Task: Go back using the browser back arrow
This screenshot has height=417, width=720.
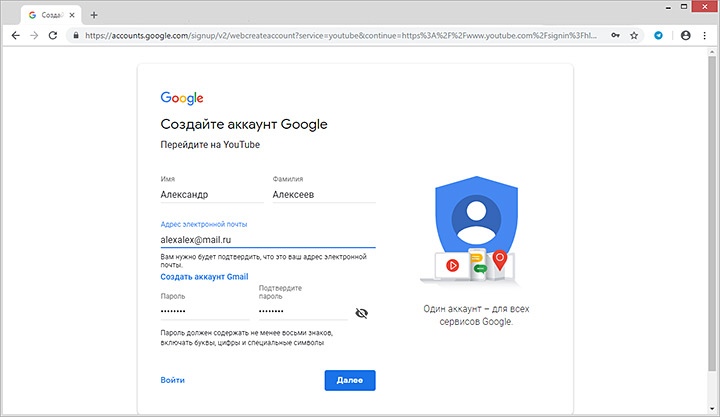Action: 16,35
